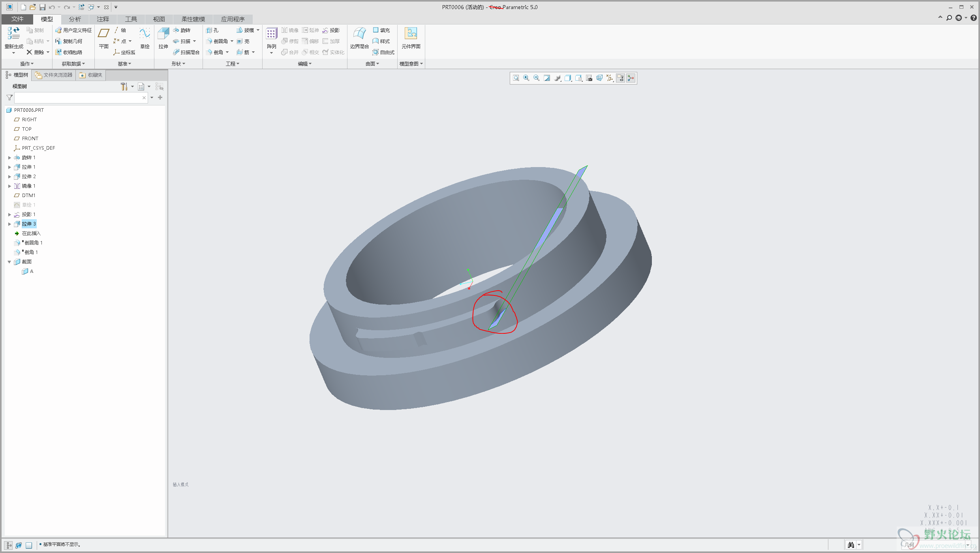
Task: Open the 文件夹浏览器 panel tab
Action: [x=54, y=75]
